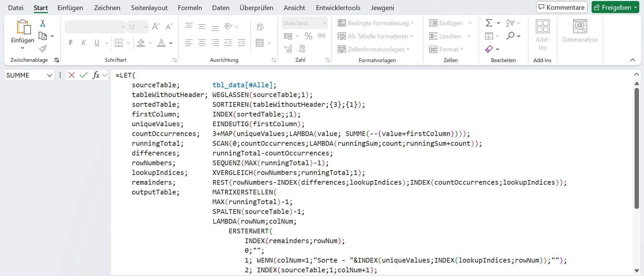Click increase decimal icon

(x=288, y=49)
